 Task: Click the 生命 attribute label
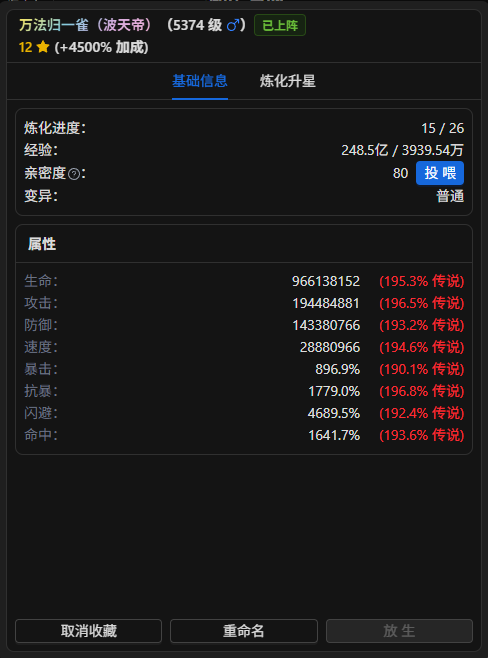tap(41, 281)
